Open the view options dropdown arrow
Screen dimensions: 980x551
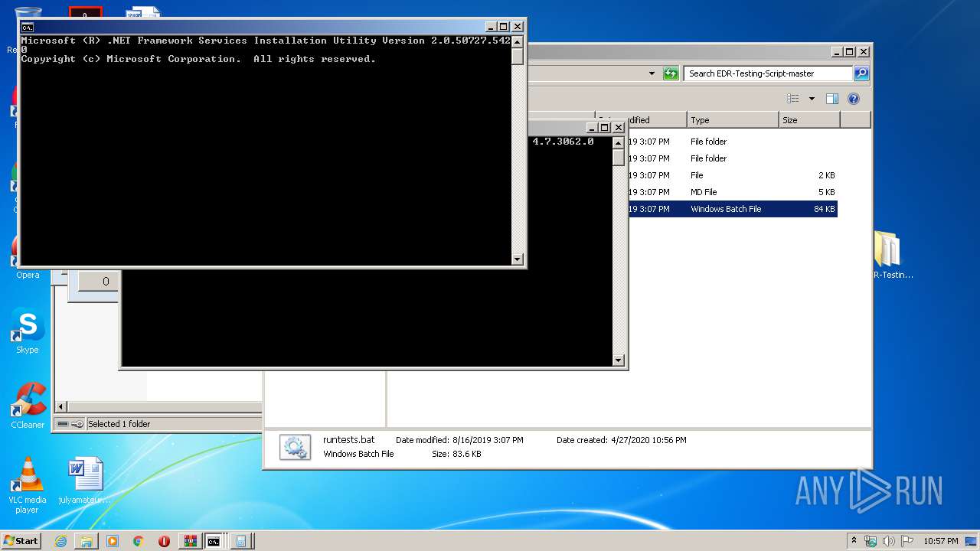812,99
